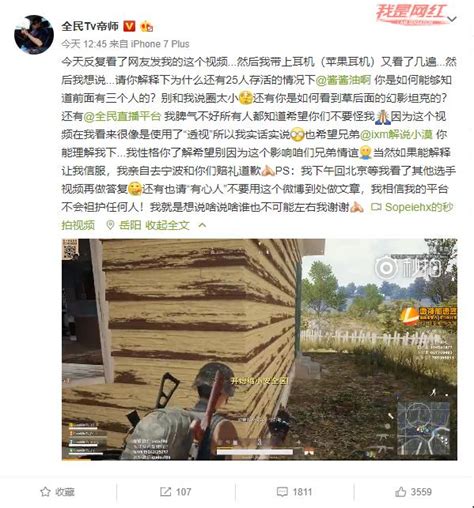Favorite the post with the 收藏 star
474x508 pixels.
(57, 492)
